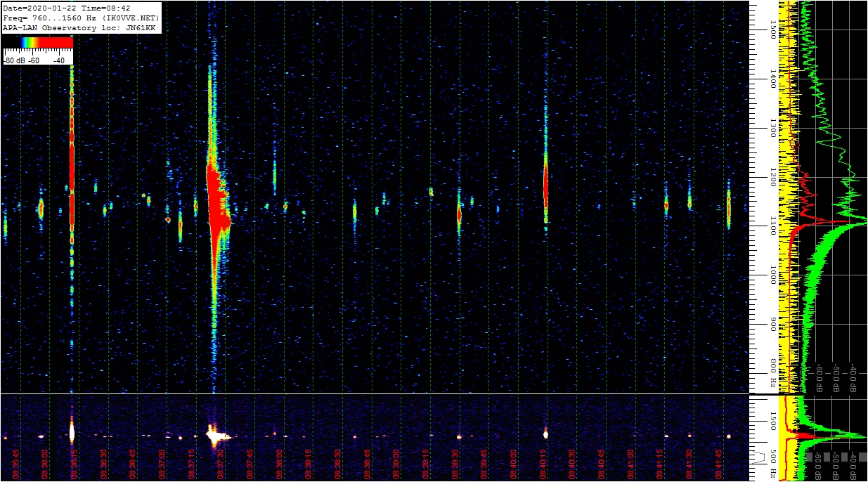Select the 08:35:45 time marker
Image resolution: width=868 pixels, height=482 pixels.
point(15,464)
